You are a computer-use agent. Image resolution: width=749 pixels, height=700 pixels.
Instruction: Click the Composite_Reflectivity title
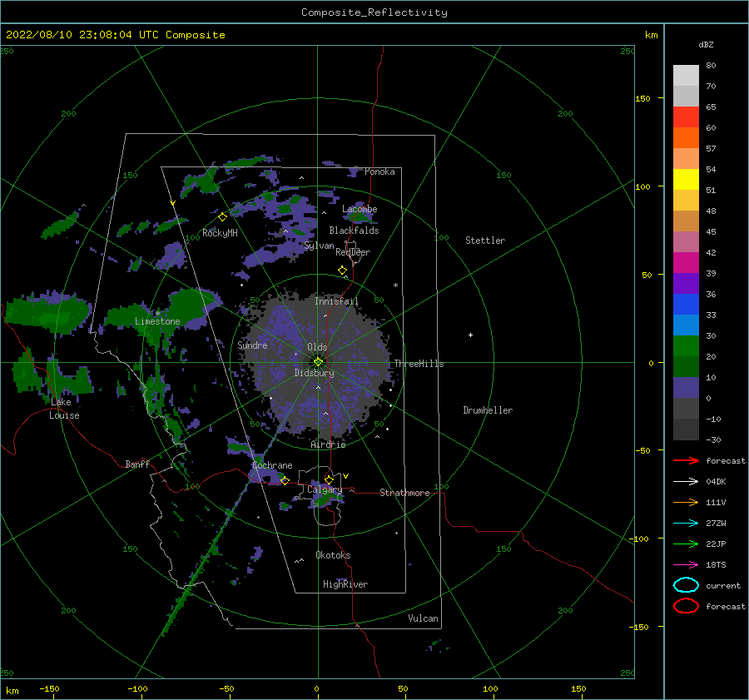click(374, 12)
